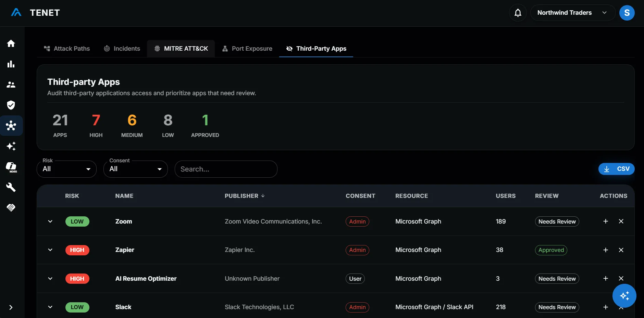This screenshot has width=644, height=318.
Task: Click the plus action for AI Resume Optimizer
Action: (x=606, y=279)
